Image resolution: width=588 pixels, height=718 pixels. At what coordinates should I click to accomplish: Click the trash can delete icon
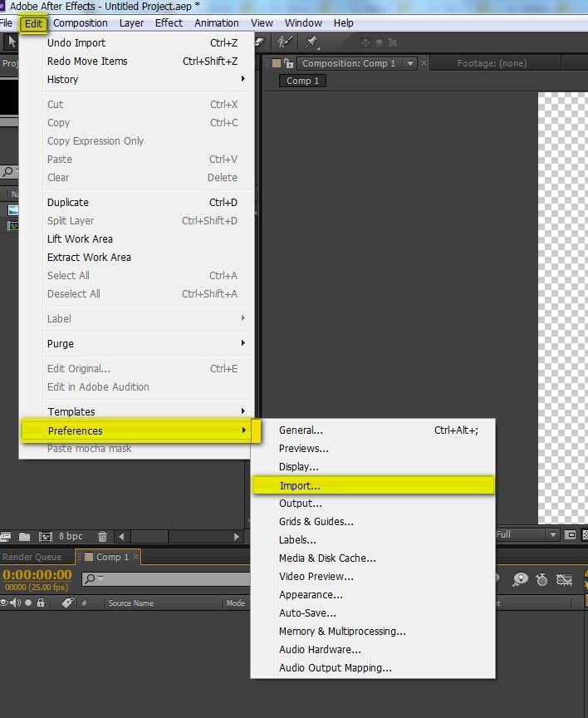pos(102,536)
